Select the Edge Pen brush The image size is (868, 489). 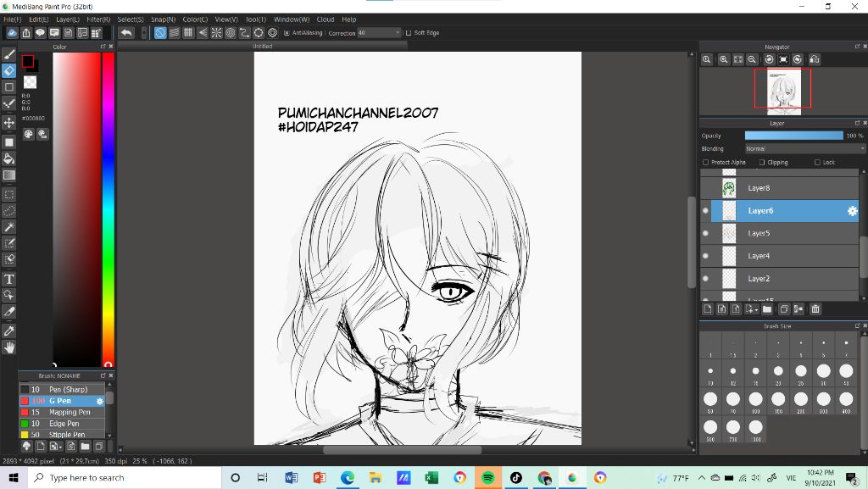tap(62, 424)
